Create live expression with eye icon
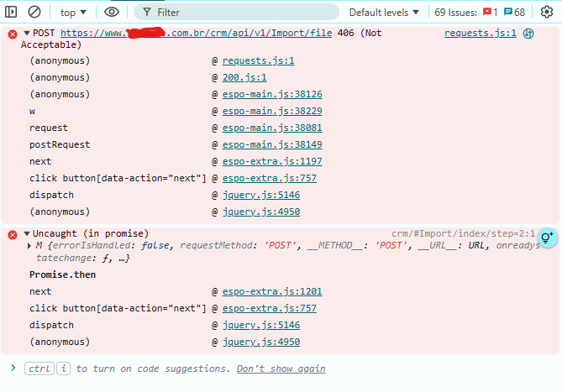 tap(112, 13)
